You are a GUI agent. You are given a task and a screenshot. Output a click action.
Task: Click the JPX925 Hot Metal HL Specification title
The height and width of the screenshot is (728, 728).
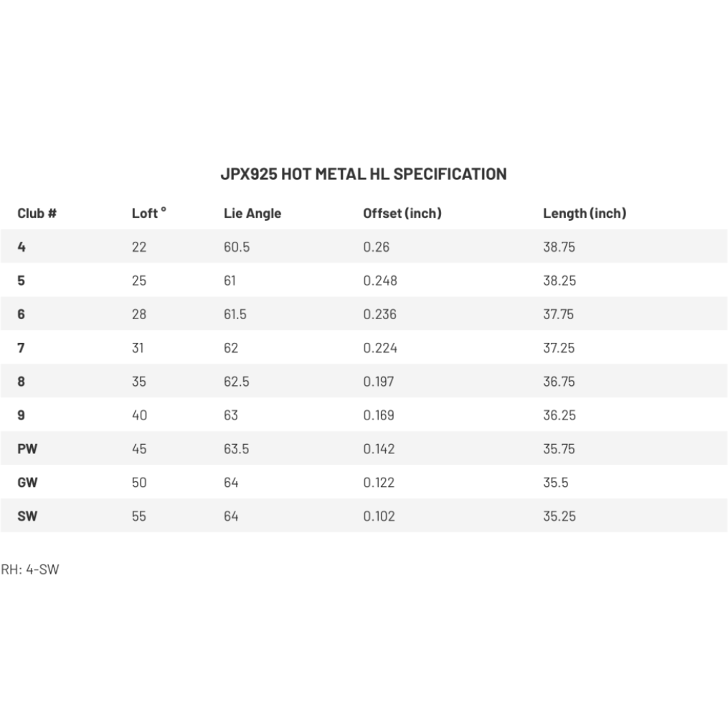363,174
